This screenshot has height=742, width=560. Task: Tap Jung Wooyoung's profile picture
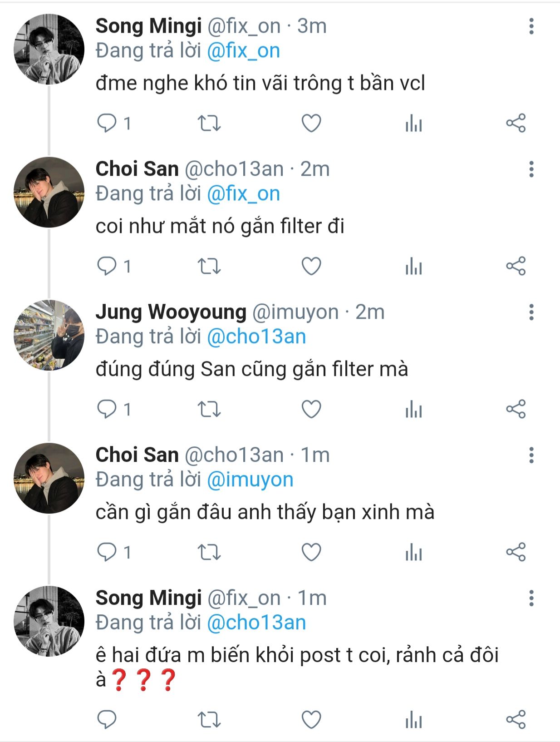pos(49,335)
